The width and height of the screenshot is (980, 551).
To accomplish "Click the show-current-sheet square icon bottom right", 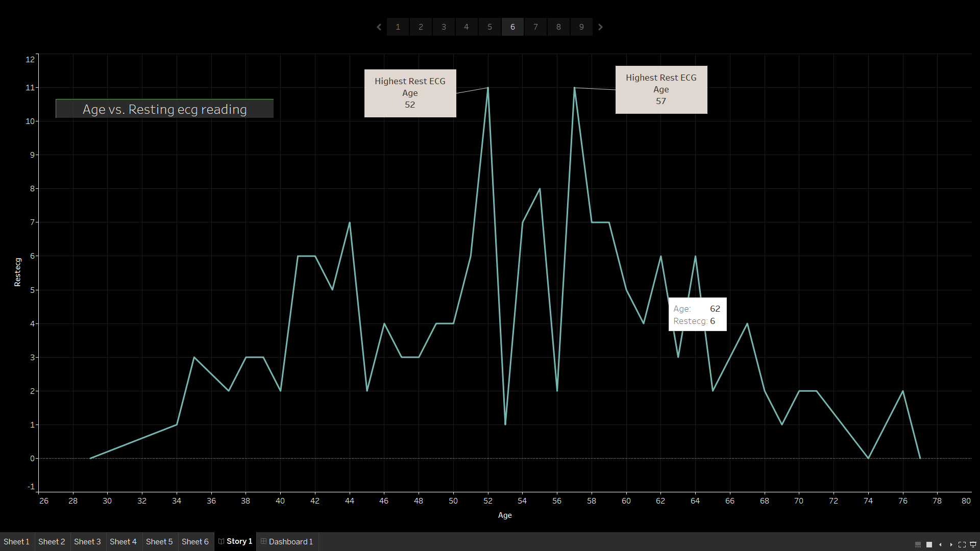I will tap(929, 544).
